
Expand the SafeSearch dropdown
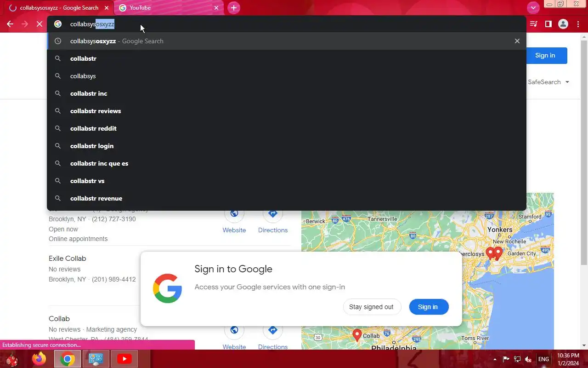548,82
